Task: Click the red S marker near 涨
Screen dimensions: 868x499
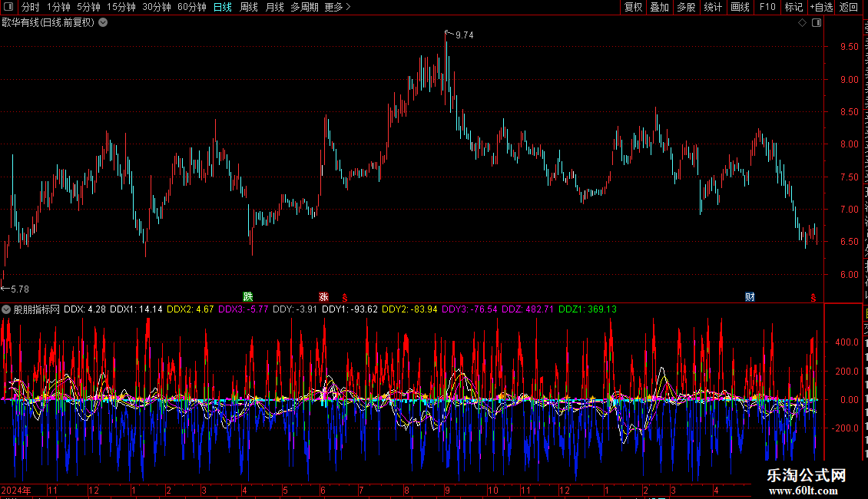Action: (x=344, y=298)
